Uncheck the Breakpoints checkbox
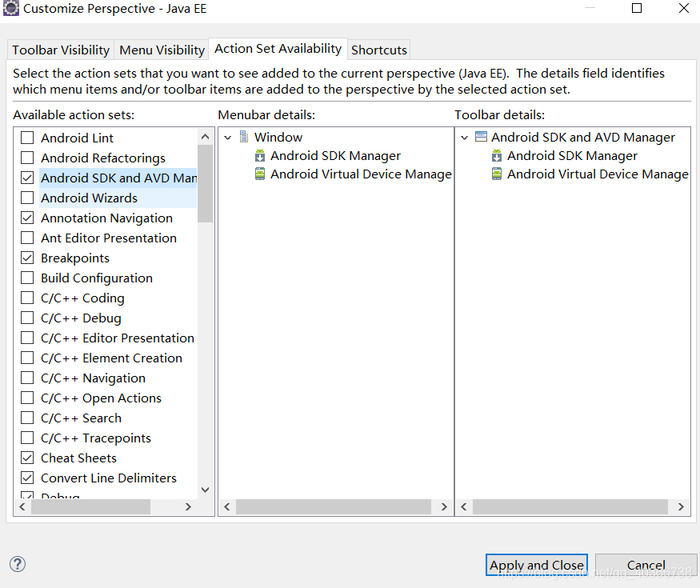 coord(27,258)
